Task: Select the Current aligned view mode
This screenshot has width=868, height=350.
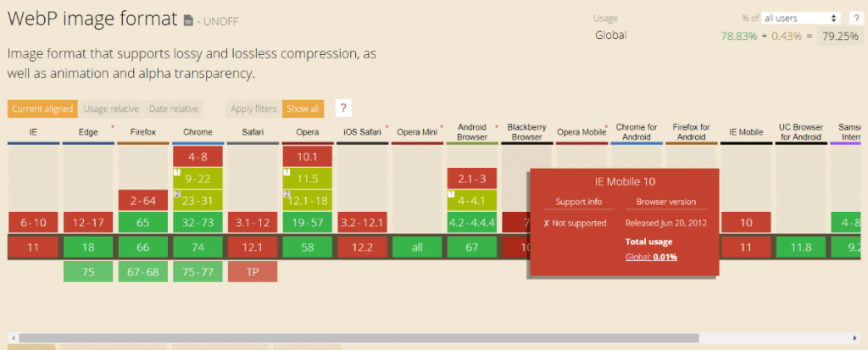Action: point(42,108)
